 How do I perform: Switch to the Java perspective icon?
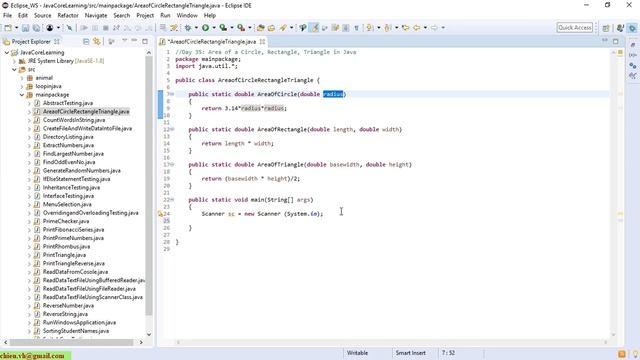632,28
